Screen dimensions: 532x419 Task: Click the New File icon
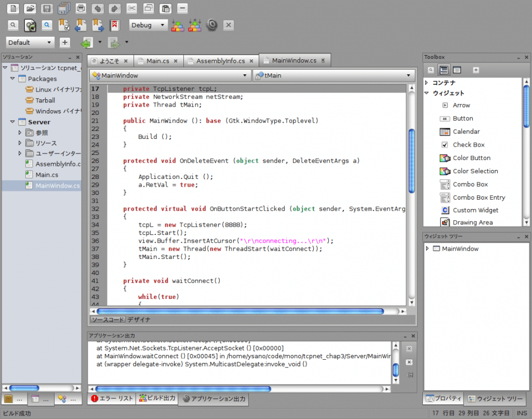(x=14, y=8)
